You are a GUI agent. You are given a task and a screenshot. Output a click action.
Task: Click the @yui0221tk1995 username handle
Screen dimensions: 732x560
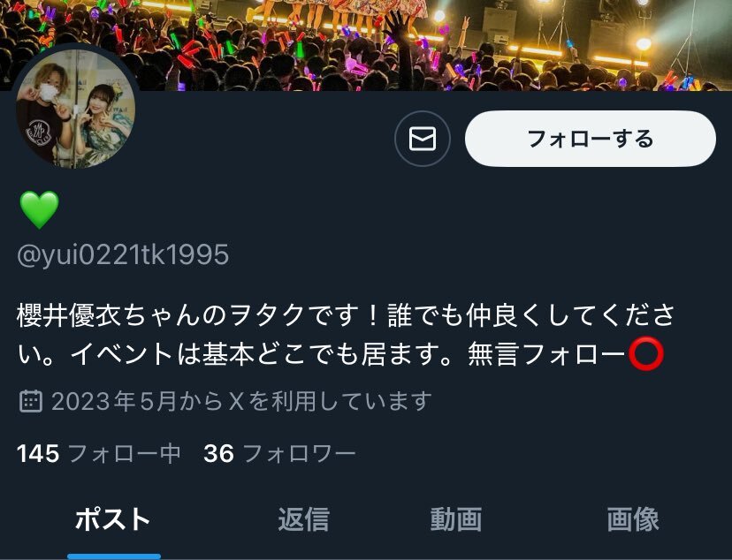(x=123, y=254)
